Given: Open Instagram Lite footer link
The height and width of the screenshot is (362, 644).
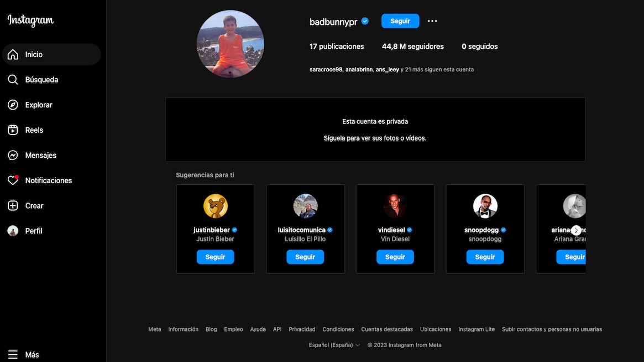Looking at the screenshot, I should pyautogui.click(x=477, y=329).
